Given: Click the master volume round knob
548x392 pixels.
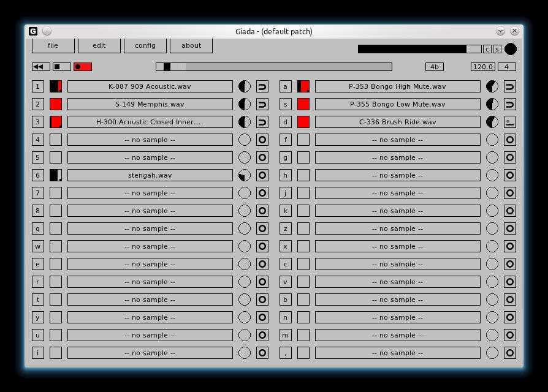Looking at the screenshot, I should coord(510,49).
